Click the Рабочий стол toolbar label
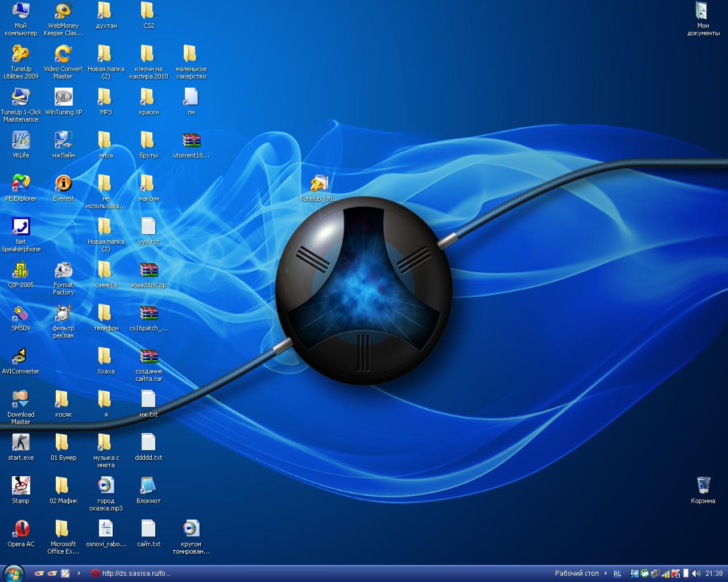This screenshot has height=582, width=728. point(576,573)
